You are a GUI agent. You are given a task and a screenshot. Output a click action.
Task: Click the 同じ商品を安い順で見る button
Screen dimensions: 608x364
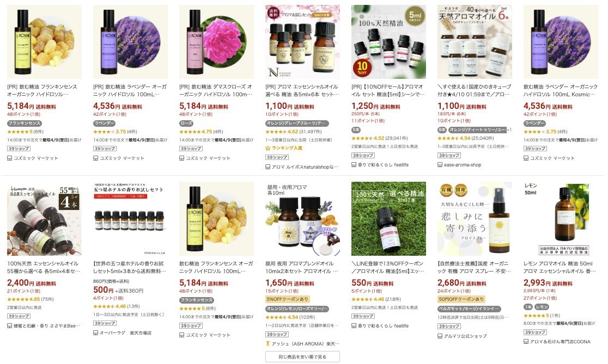(x=302, y=356)
